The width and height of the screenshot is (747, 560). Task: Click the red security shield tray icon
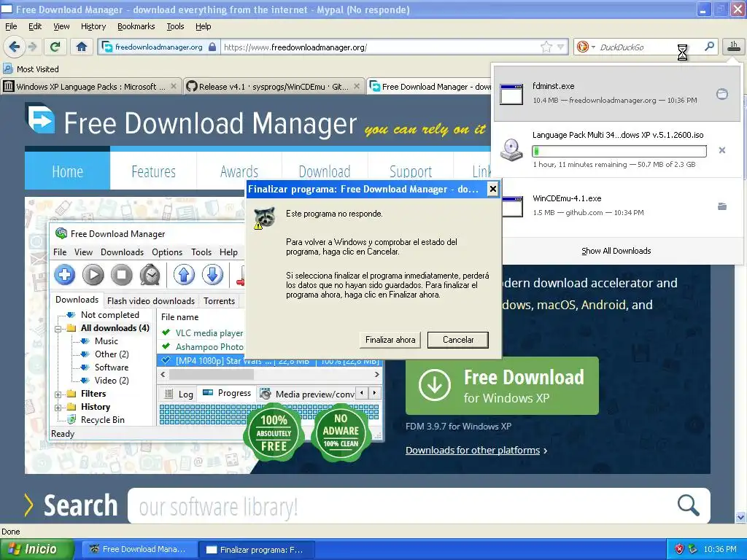pos(679,549)
